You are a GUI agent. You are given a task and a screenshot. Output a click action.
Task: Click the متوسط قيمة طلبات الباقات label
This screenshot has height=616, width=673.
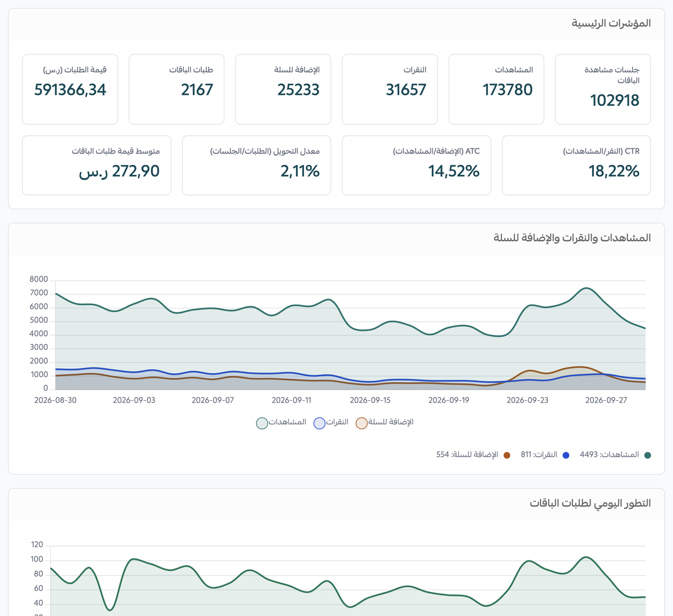(x=116, y=151)
